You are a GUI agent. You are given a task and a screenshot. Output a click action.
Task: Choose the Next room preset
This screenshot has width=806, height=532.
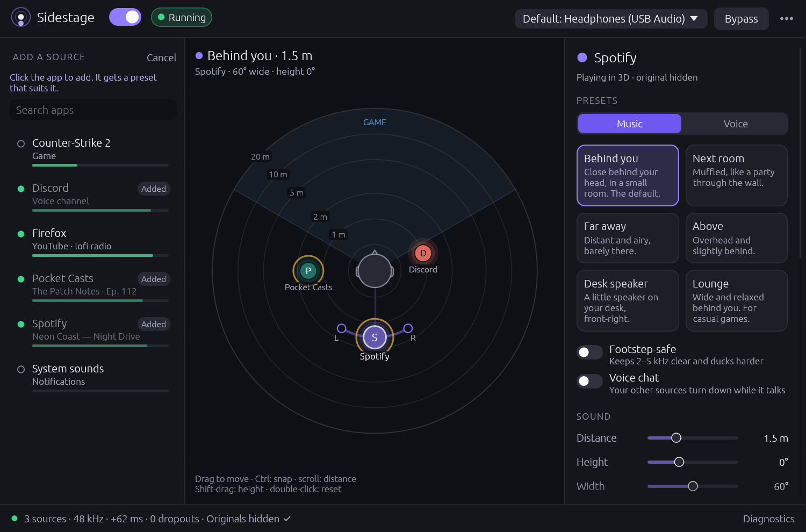[x=737, y=175]
